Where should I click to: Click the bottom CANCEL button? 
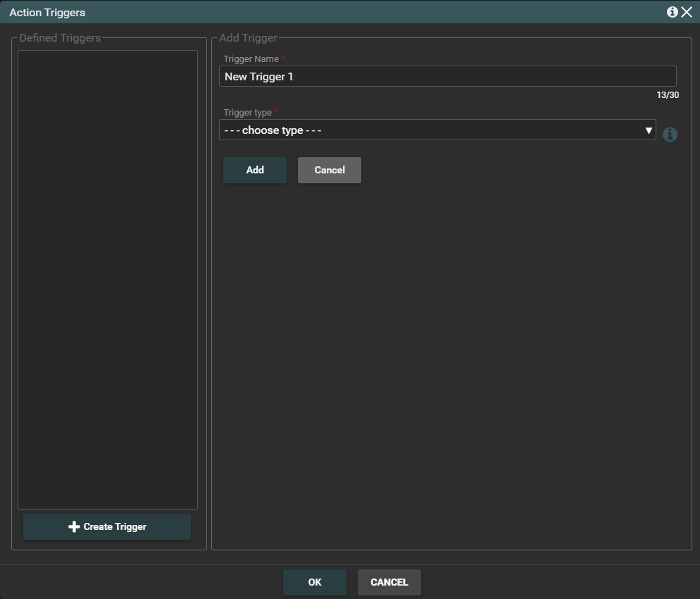[389, 582]
